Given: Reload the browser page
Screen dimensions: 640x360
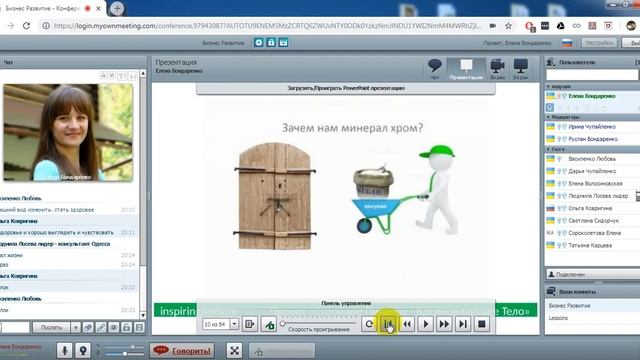Looking at the screenshot, I should [x=27, y=26].
